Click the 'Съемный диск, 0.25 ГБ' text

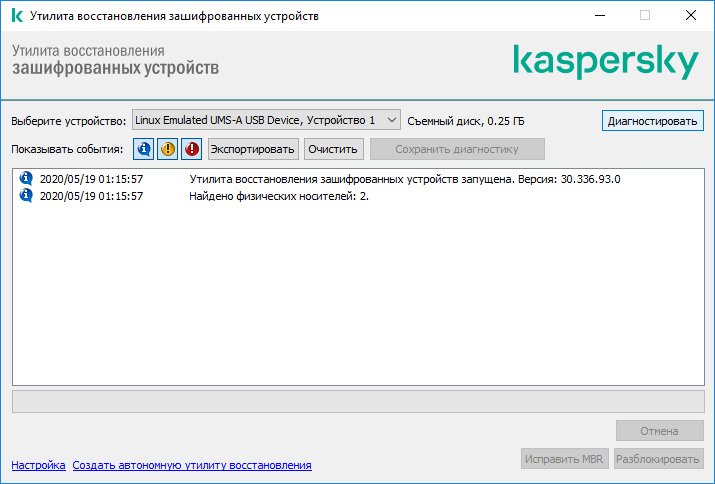[466, 121]
